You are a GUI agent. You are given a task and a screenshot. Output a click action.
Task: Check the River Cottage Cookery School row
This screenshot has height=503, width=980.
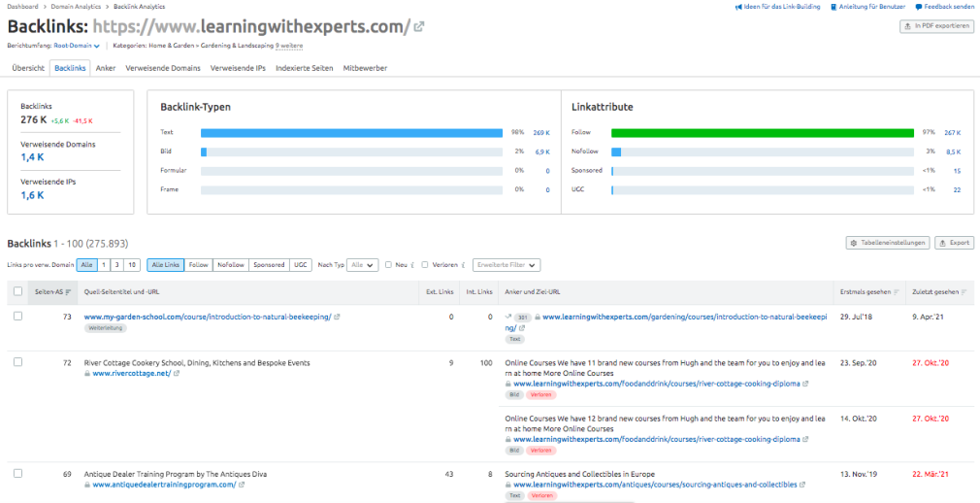point(17,362)
